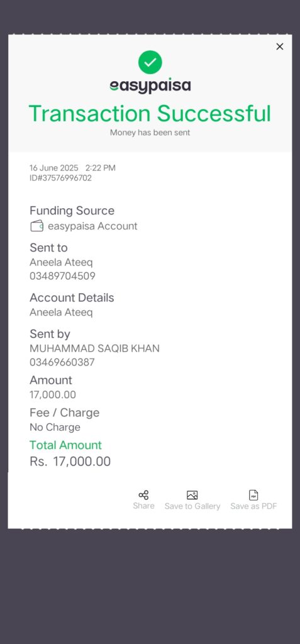
Task: Click the Money has been sent subtitle
Action: pyautogui.click(x=150, y=133)
